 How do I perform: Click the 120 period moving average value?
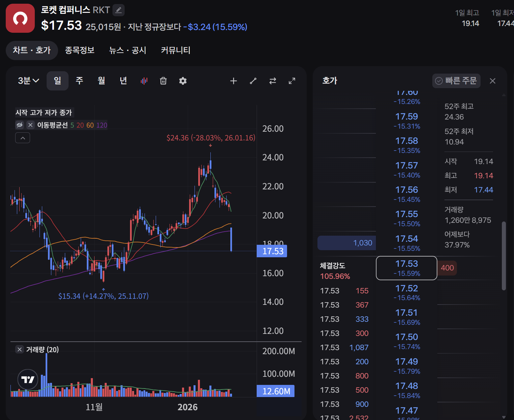coord(102,125)
